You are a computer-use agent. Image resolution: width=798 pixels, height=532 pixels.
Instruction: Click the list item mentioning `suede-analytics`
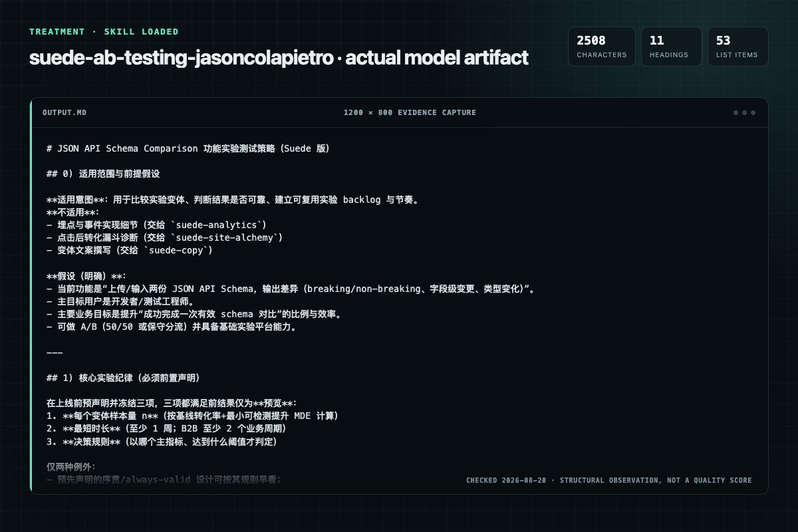(156, 225)
